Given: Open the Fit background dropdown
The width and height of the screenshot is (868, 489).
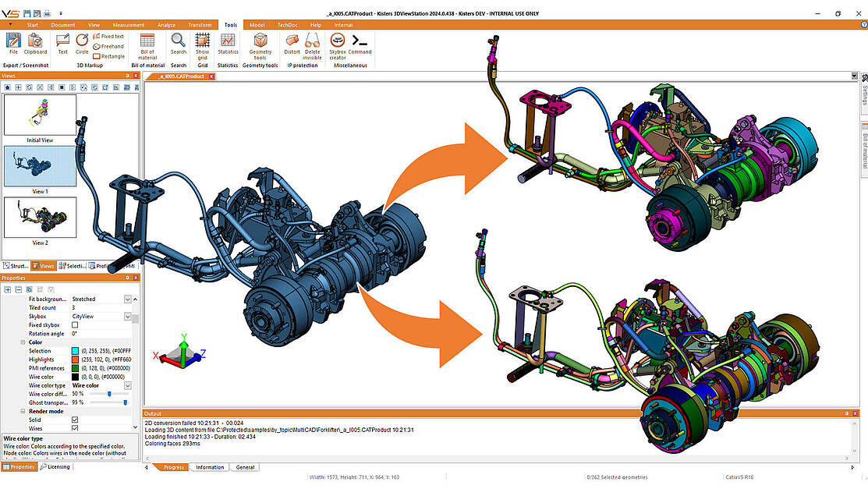Looking at the screenshot, I should coord(128,299).
